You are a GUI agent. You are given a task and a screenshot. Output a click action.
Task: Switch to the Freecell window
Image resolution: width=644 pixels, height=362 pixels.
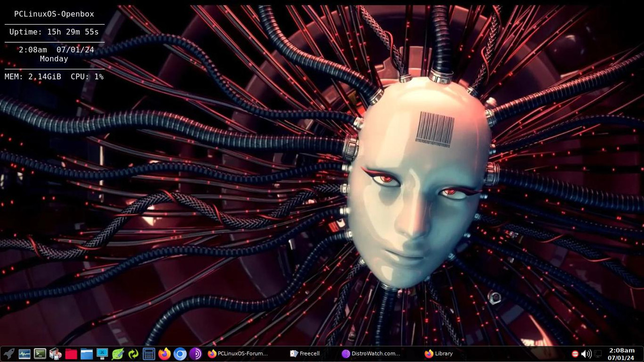(x=305, y=353)
